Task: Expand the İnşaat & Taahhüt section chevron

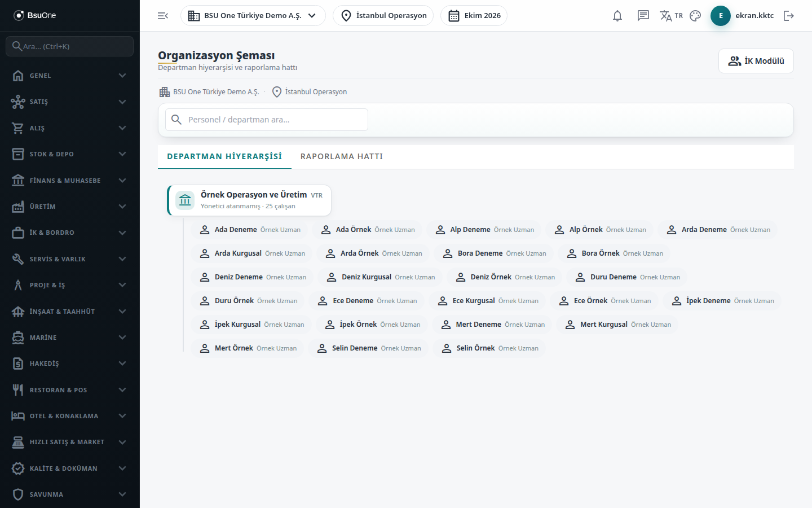Action: point(122,312)
